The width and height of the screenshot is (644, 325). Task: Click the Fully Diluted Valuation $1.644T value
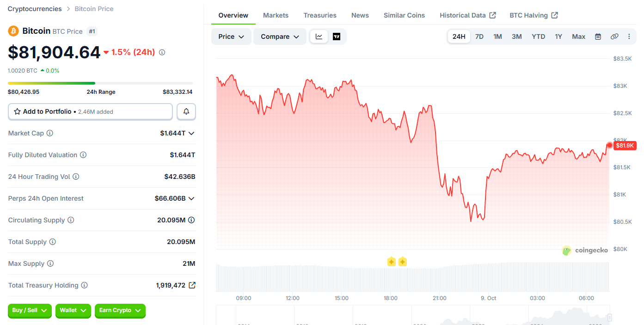183,155
